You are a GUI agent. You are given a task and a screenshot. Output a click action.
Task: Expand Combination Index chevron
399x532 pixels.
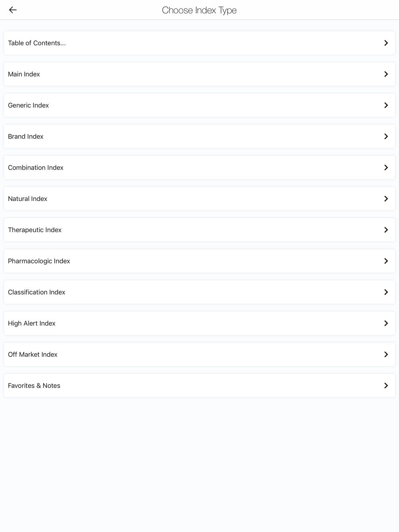[386, 167]
